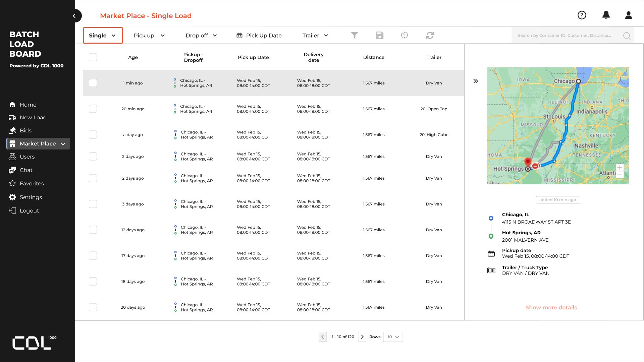The image size is (644, 362).
Task: Open the Pick Up Date picker
Action: coord(259,36)
